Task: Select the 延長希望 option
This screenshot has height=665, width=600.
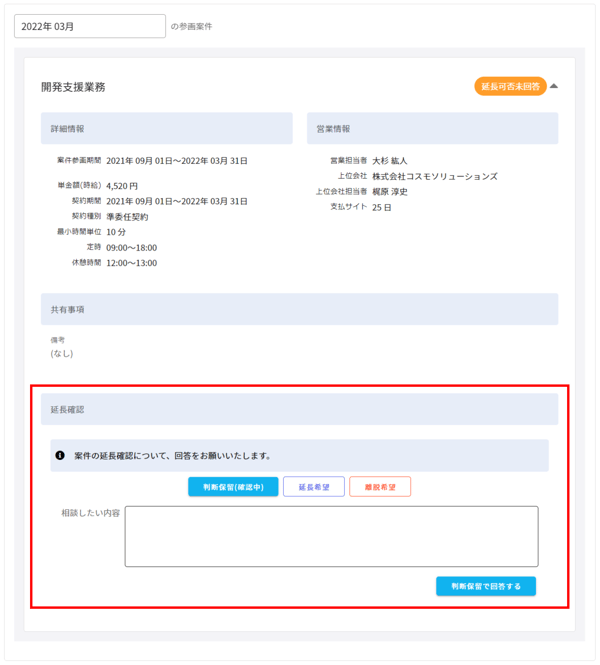Action: [x=314, y=487]
